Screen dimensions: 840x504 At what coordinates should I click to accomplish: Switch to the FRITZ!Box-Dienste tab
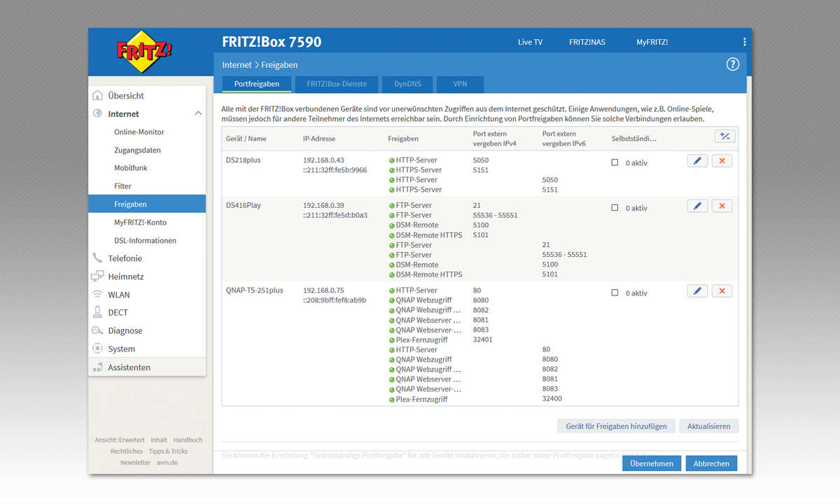point(337,84)
